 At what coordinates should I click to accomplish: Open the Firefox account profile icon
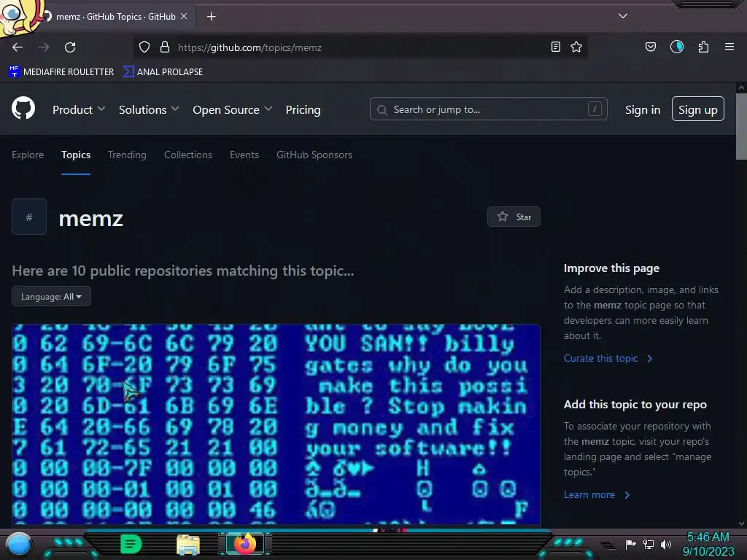coord(677,47)
